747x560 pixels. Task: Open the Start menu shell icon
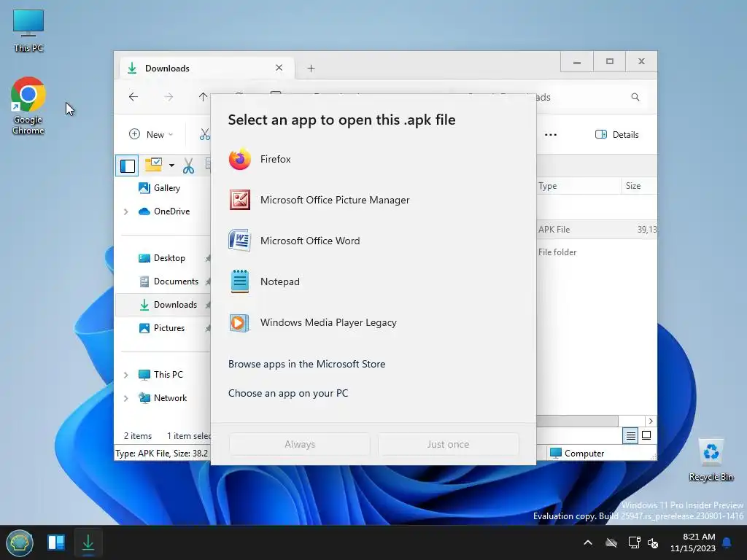pyautogui.click(x=20, y=542)
